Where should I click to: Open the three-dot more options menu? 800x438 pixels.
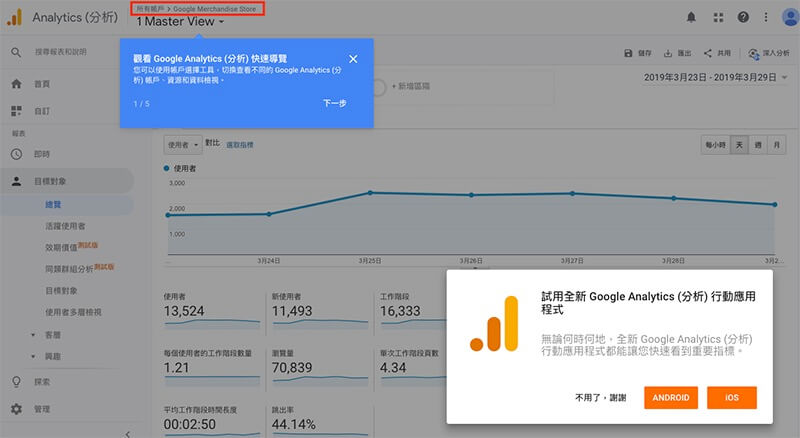[x=766, y=17]
